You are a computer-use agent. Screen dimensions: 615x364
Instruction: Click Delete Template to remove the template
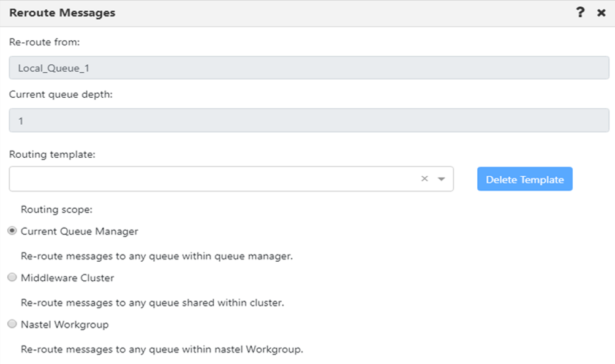tap(524, 179)
